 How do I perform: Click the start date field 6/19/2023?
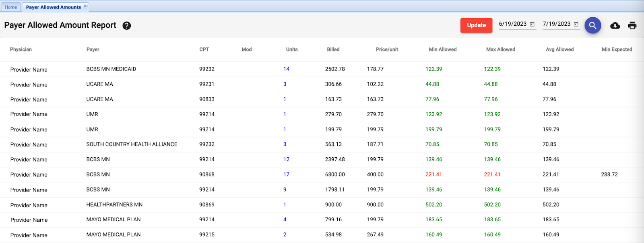pos(512,24)
